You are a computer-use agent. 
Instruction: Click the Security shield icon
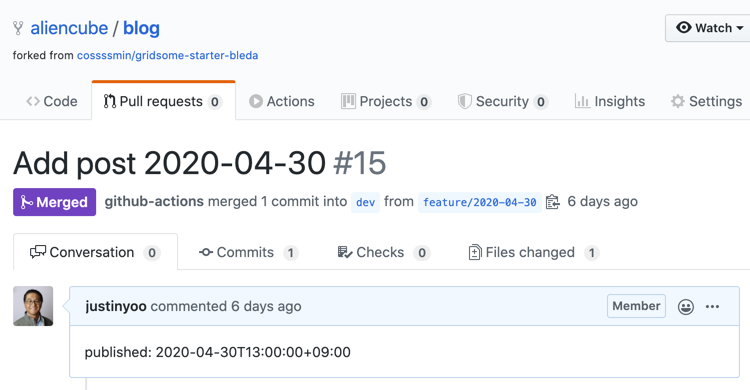[464, 101]
